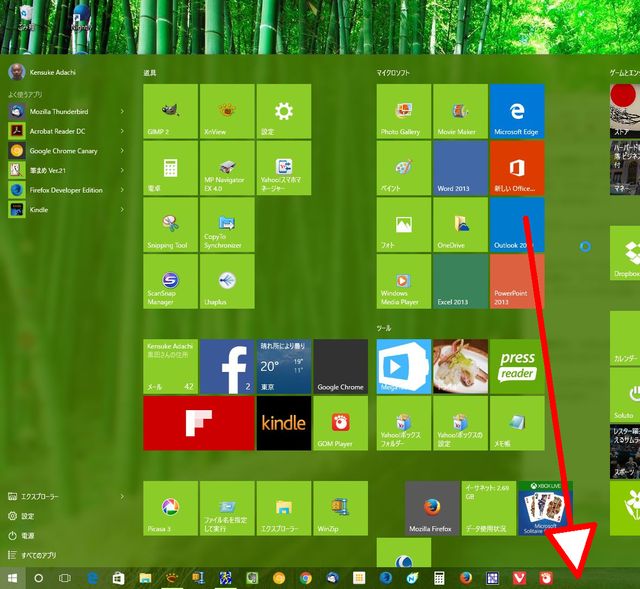Image resolution: width=640 pixels, height=589 pixels.
Task: Open the Dropbox tile
Action: (625, 253)
